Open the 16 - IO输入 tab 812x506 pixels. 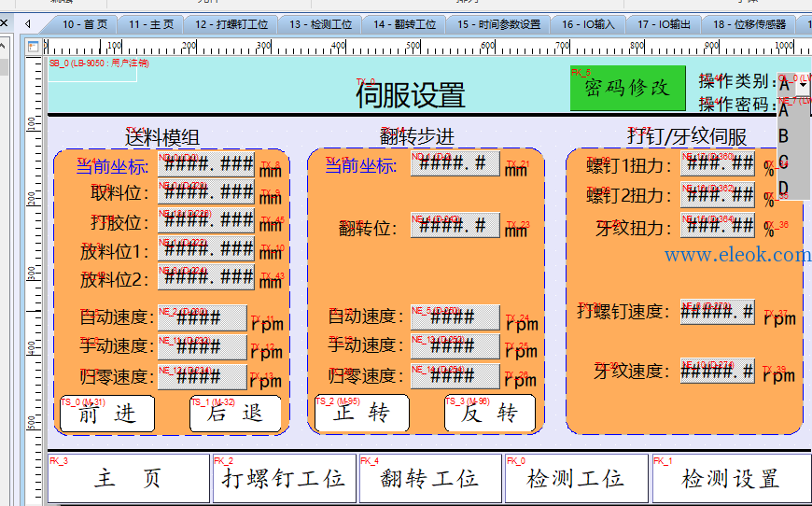(x=588, y=24)
